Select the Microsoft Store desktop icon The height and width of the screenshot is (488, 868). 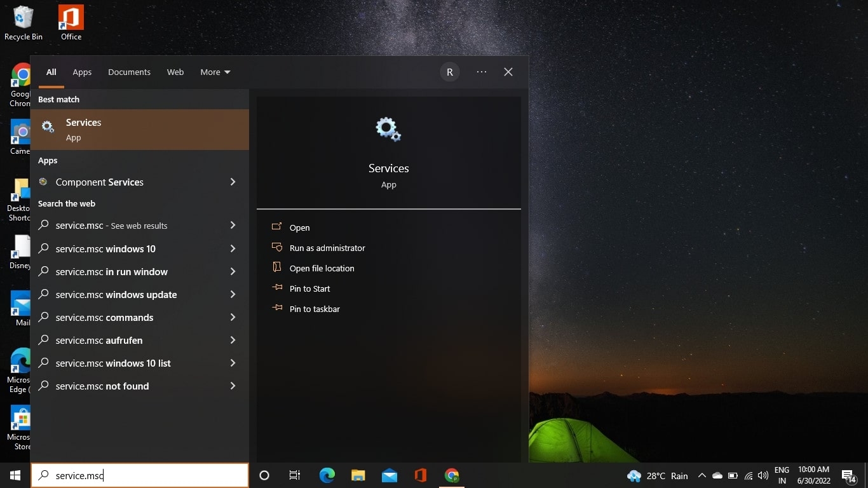tap(20, 428)
